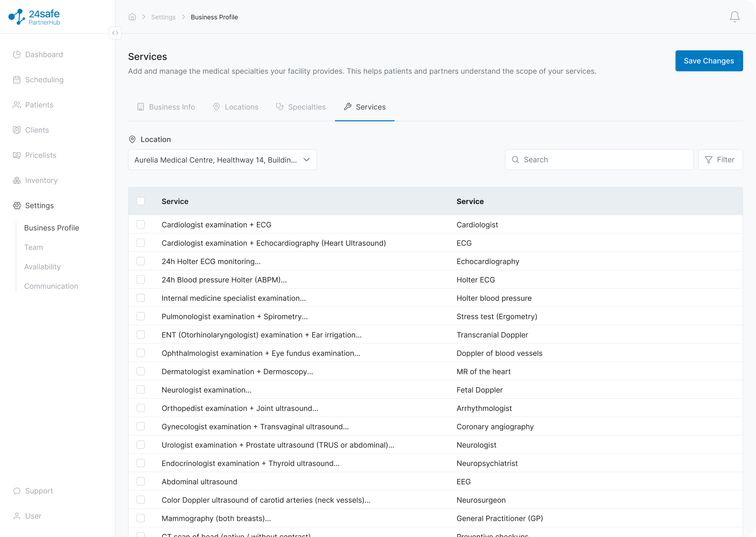Click the Save Changes button

point(709,61)
